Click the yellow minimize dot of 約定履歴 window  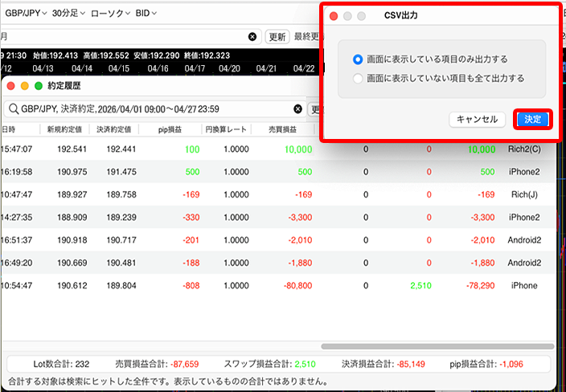tap(25, 86)
